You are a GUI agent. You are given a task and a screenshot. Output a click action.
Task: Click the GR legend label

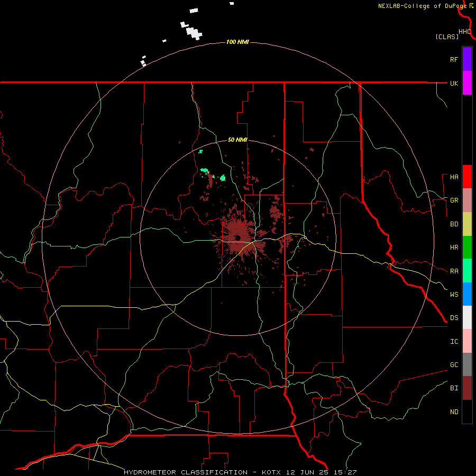[x=454, y=200]
